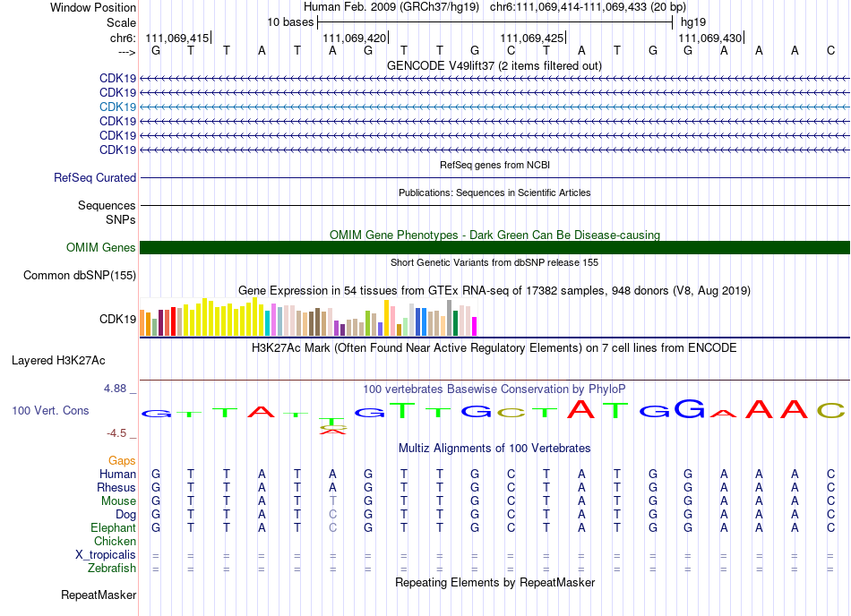The width and height of the screenshot is (851, 616).
Task: Open the Common dbSNP(155) track label
Action: point(79,275)
